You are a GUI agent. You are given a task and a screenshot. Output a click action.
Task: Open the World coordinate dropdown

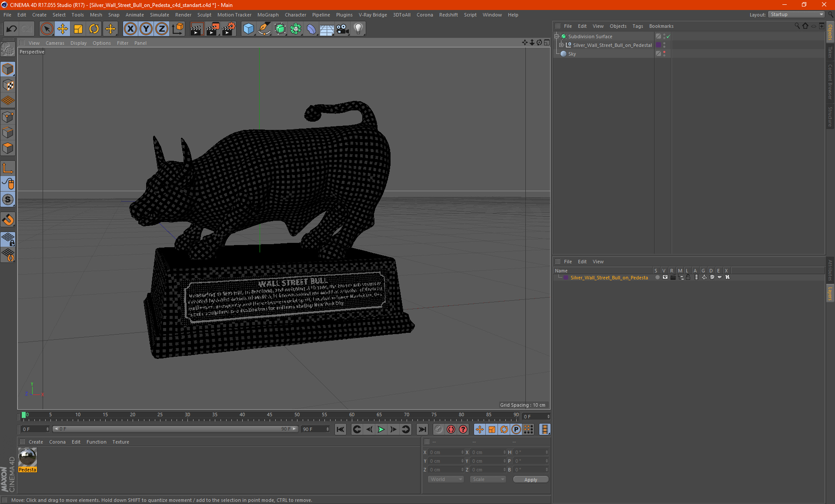tap(446, 479)
